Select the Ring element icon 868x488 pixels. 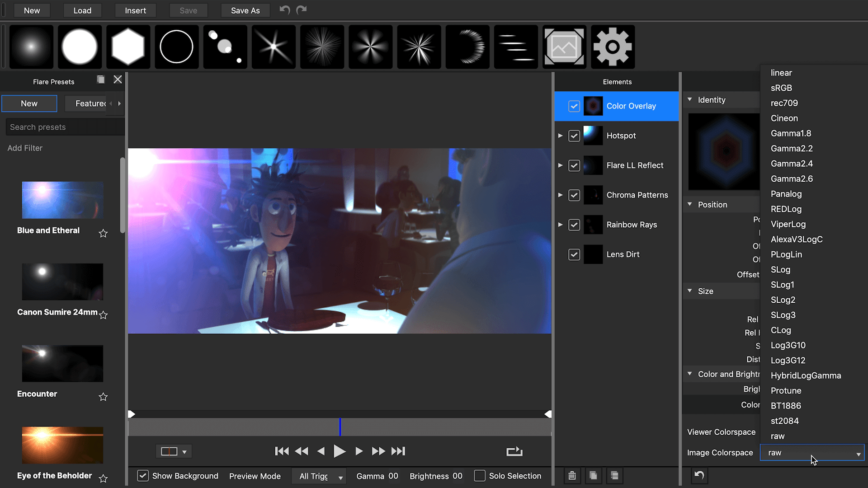[176, 47]
